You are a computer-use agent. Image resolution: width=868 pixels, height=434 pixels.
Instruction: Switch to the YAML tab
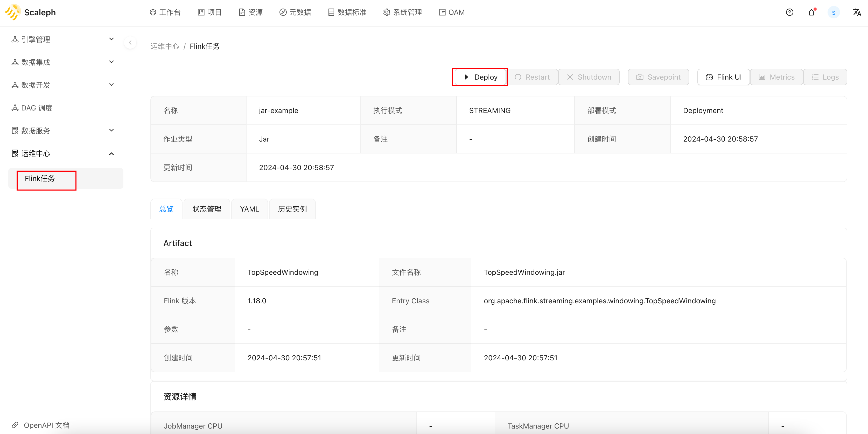point(249,209)
